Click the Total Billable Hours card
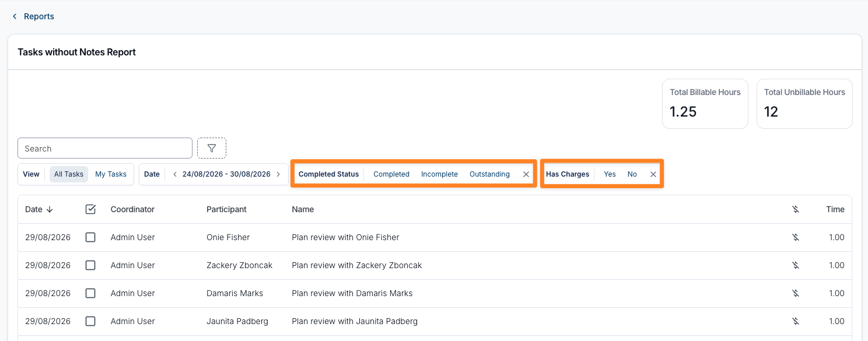The image size is (868, 341). 705,104
